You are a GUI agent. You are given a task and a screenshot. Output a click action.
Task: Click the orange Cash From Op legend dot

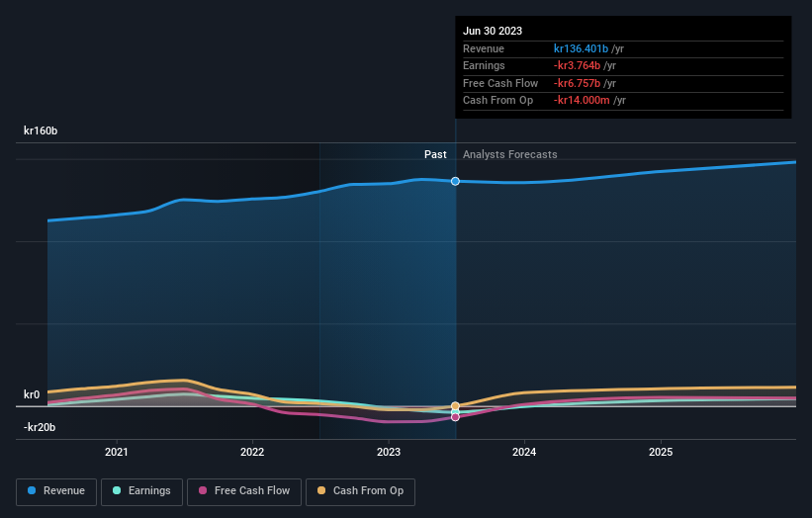[x=321, y=490]
